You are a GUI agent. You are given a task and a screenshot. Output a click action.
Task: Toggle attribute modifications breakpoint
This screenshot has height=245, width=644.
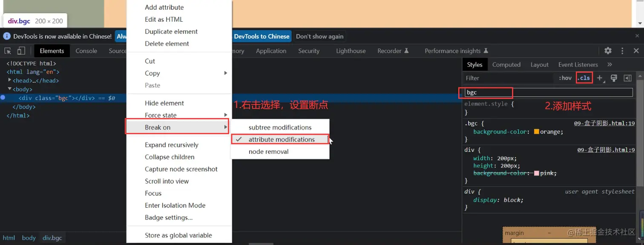pyautogui.click(x=280, y=139)
